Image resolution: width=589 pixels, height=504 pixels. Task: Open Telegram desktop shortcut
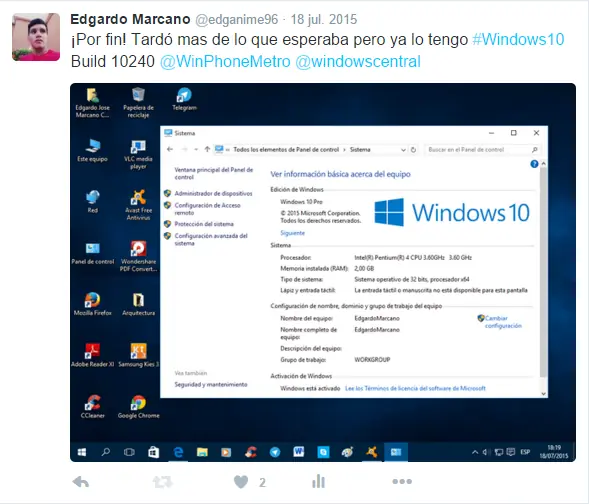184,99
